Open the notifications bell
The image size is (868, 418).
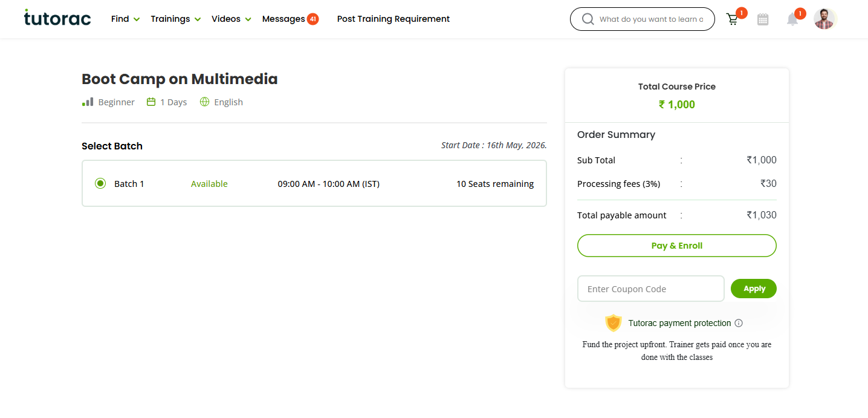[x=792, y=19]
